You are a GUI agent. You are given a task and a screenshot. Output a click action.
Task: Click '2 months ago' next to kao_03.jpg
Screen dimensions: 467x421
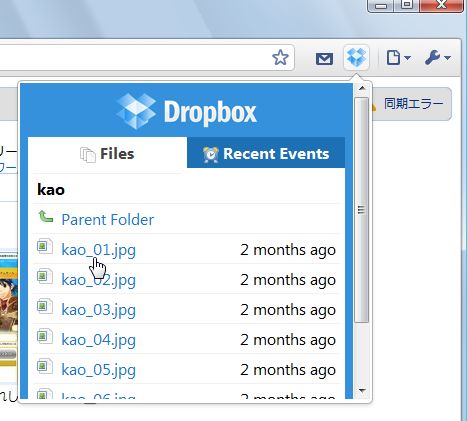[288, 310]
